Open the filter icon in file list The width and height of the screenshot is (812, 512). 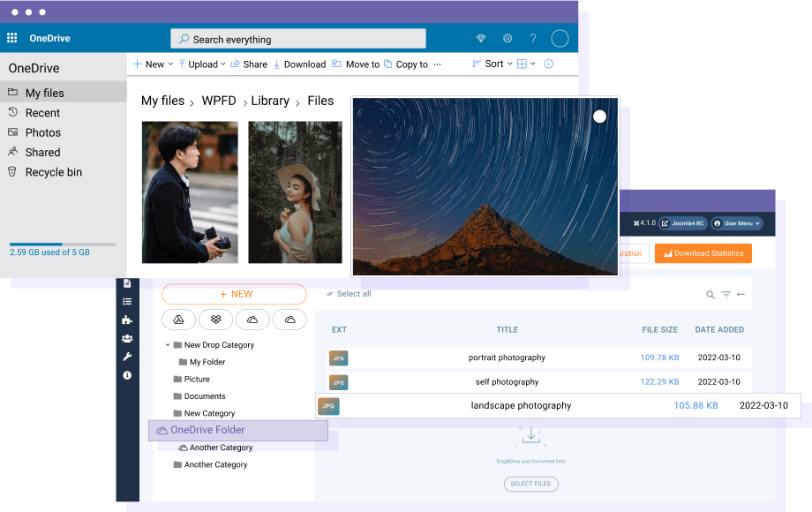pyautogui.click(x=726, y=295)
